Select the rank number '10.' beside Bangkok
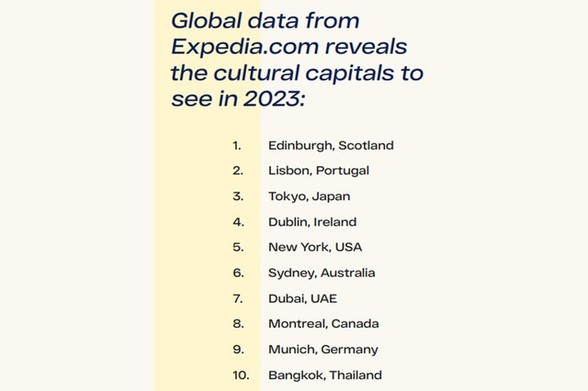This screenshot has height=391, width=588. click(240, 375)
